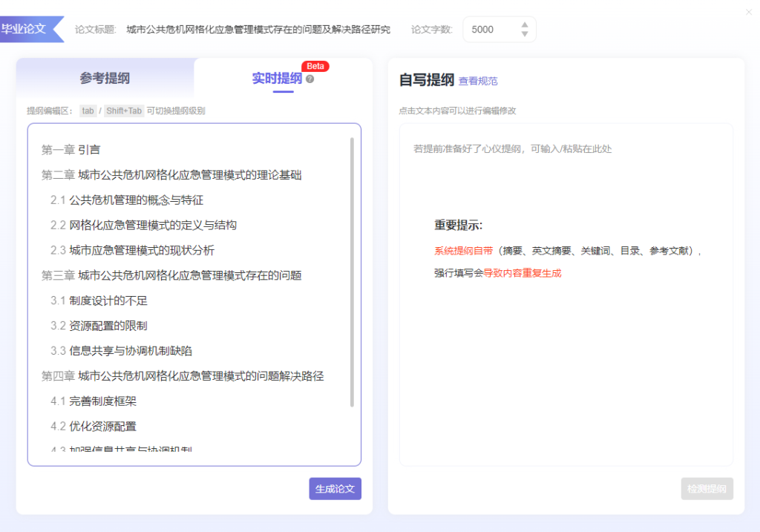Select outline row 第二章 理论基础 chapter
The height and width of the screenshot is (532, 760).
coord(171,175)
